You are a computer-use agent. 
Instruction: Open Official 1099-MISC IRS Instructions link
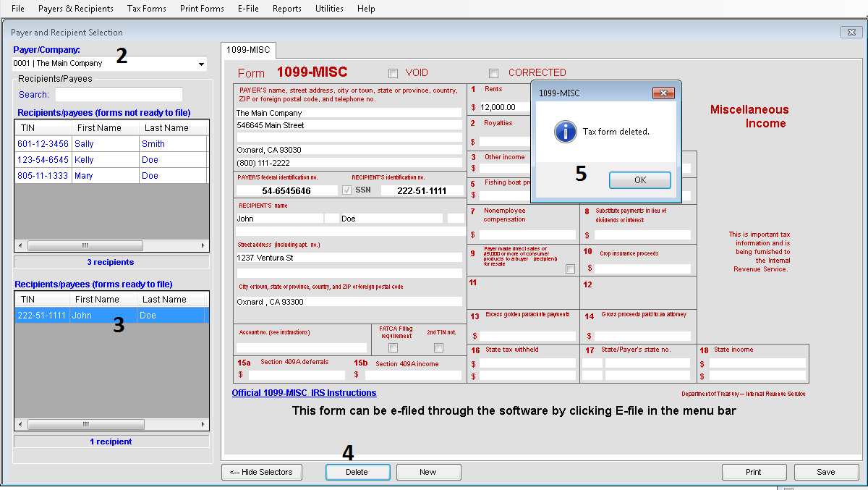pos(304,393)
